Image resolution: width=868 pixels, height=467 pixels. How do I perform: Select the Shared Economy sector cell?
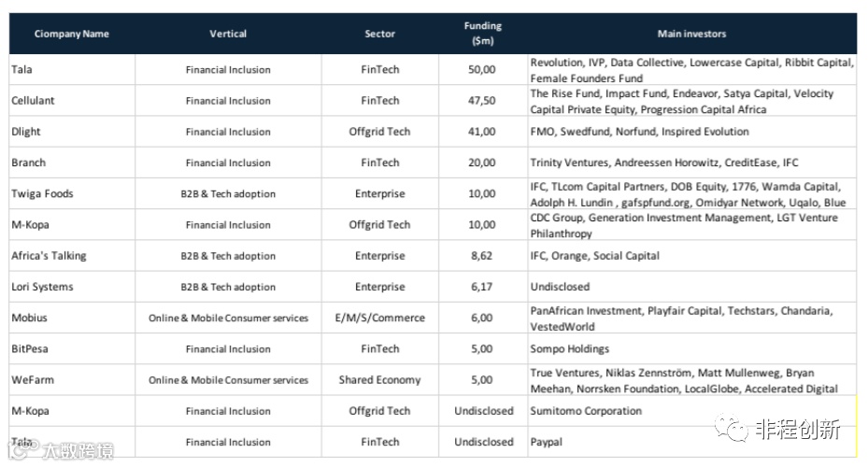point(380,380)
